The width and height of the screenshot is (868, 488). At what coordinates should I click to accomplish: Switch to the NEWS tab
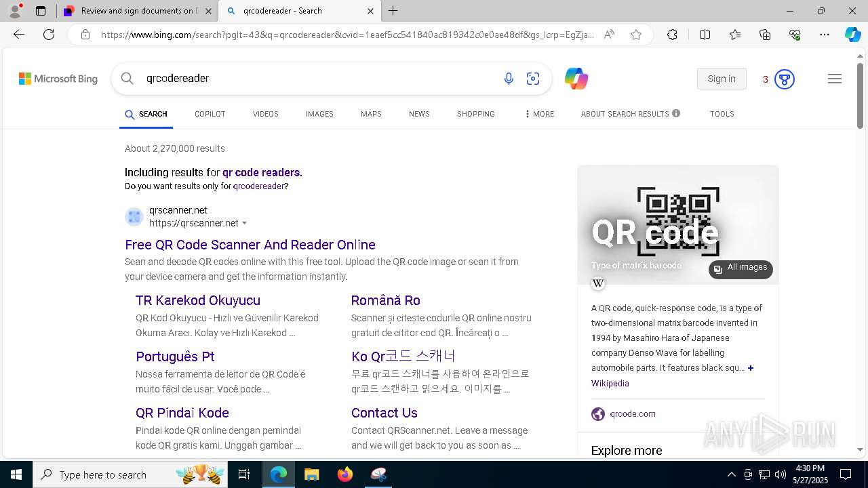[x=419, y=114]
